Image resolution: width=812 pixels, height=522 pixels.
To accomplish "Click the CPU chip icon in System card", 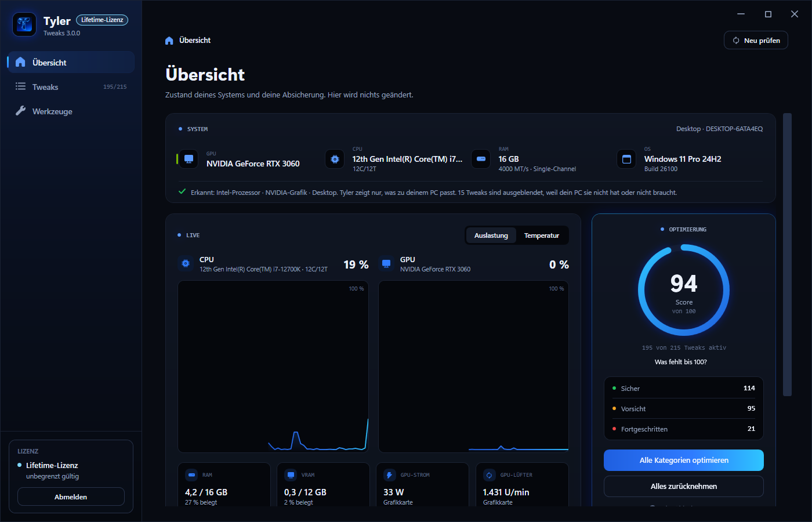I will (x=335, y=159).
